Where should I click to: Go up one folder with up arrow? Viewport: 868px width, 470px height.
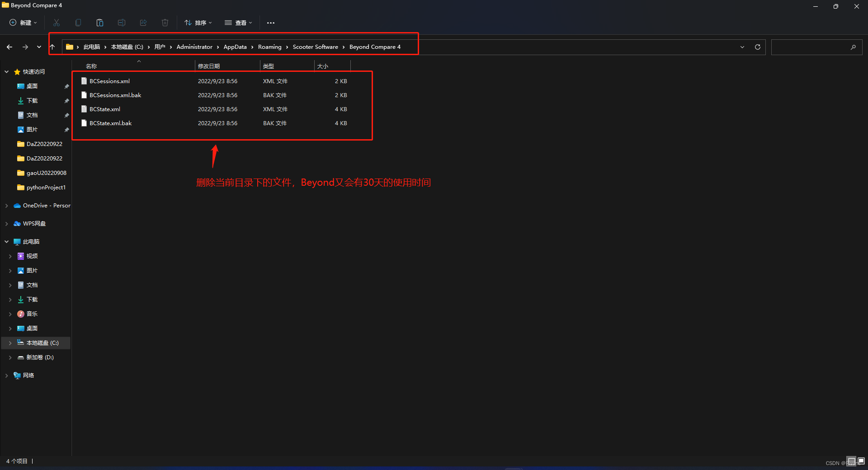[x=52, y=47]
